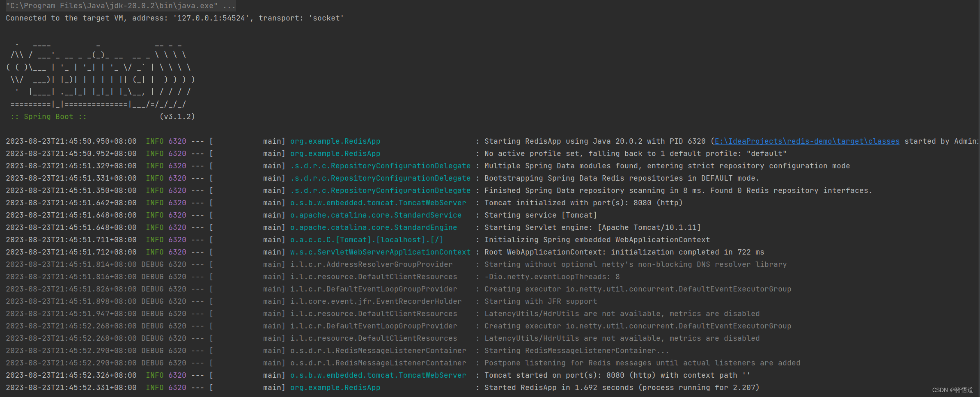Click 'Finished Spring Data repository scanning' message
The height and width of the screenshot is (397, 980).
(x=678, y=190)
